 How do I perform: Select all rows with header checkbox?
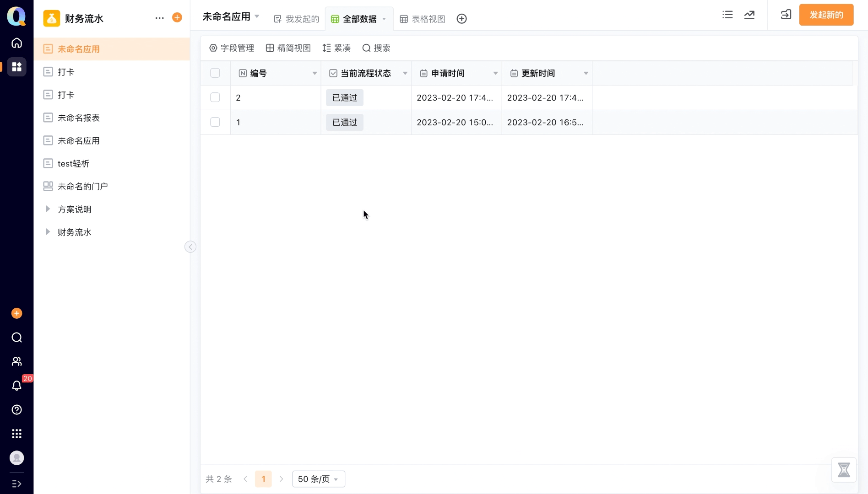click(x=215, y=73)
